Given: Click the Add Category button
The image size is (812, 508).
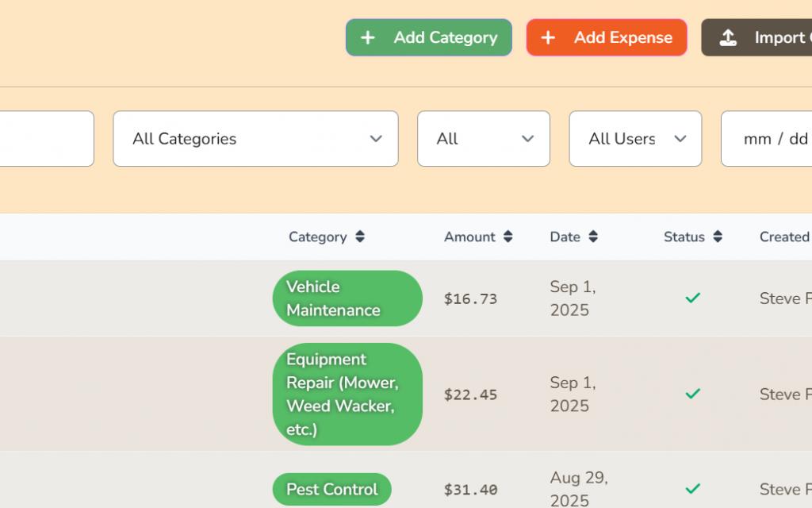Looking at the screenshot, I should click(428, 37).
